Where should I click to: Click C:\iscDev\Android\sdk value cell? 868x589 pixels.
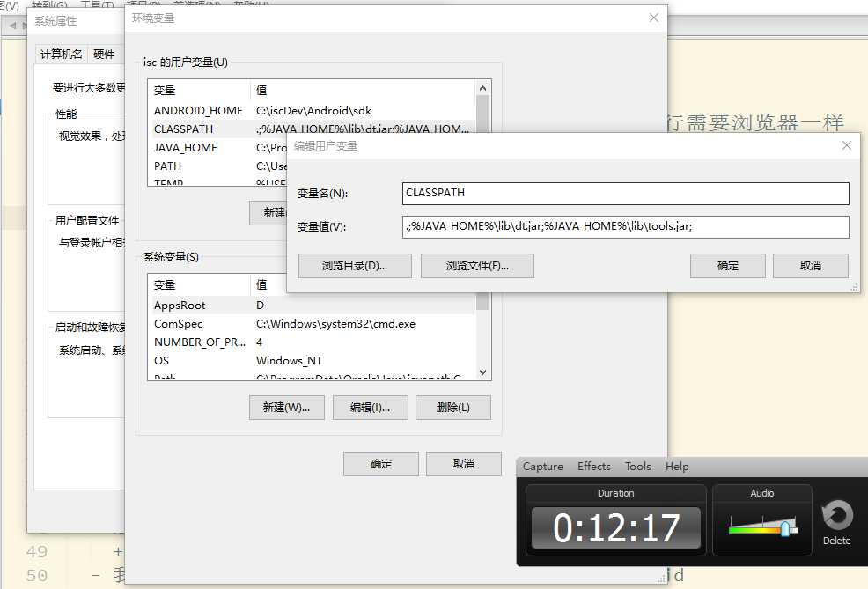pos(314,111)
